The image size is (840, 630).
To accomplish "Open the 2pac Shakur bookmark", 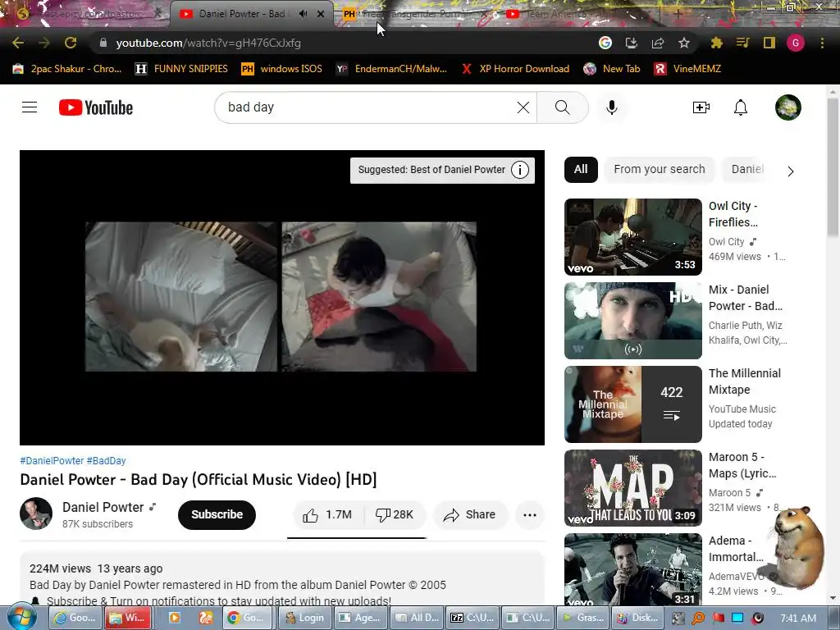I will coord(67,69).
